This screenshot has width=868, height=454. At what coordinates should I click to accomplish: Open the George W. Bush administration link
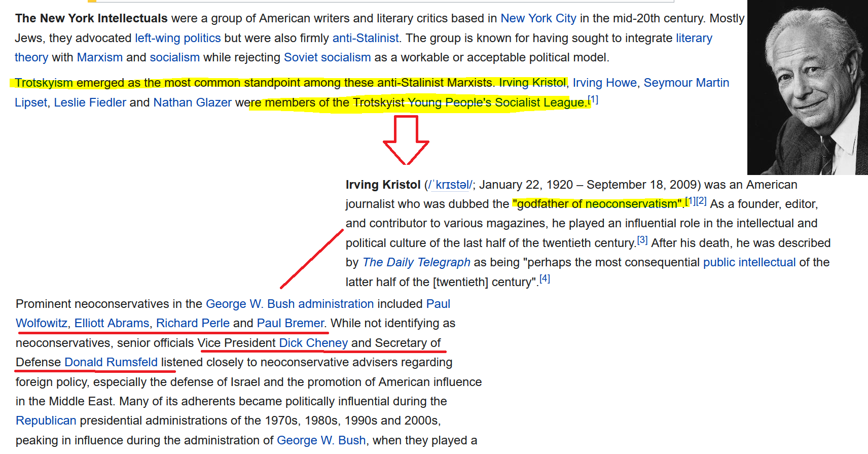tap(290, 304)
